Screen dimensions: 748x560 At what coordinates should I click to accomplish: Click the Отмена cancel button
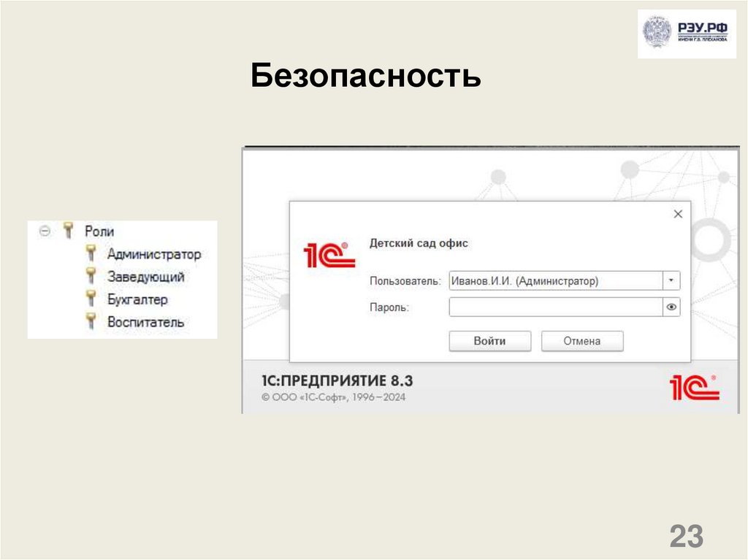pyautogui.click(x=581, y=340)
